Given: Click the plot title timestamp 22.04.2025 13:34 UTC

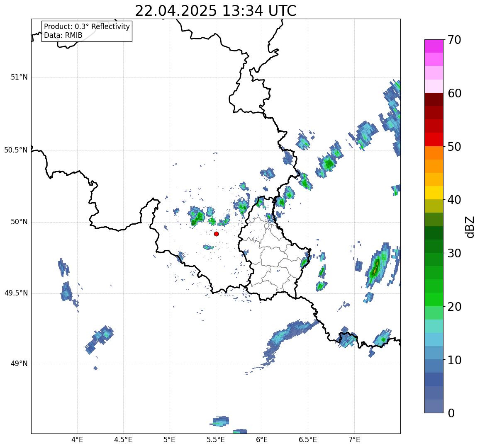Looking at the screenshot, I should point(215,11).
